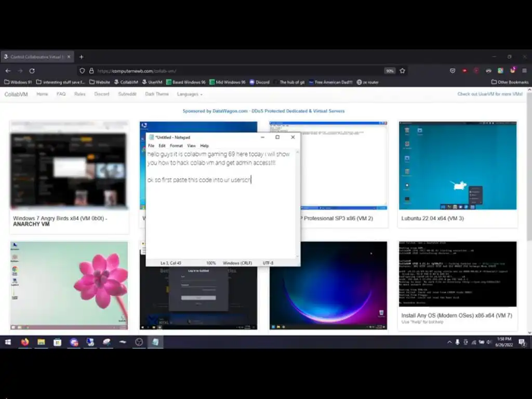Open a new browser tab
The height and width of the screenshot is (399, 532).
coord(82,57)
